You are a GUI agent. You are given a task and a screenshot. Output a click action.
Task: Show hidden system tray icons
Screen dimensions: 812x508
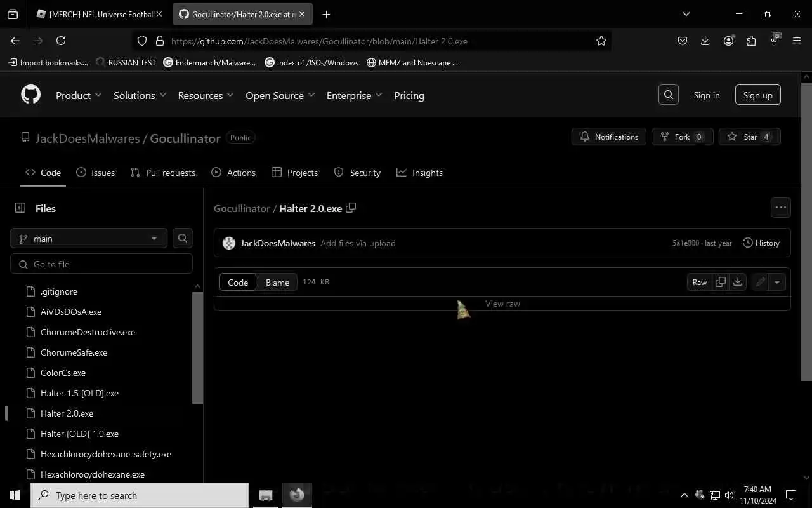(684, 495)
